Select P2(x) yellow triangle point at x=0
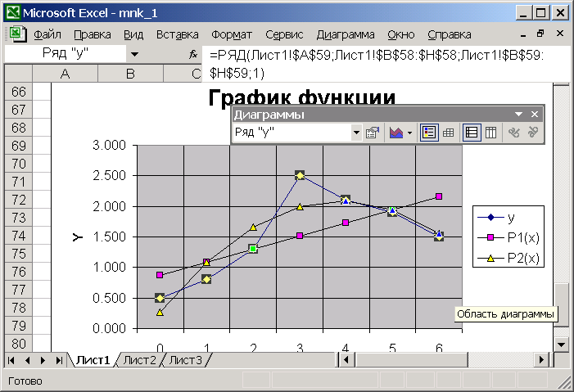Screen dimensions: 574x392 160,313
